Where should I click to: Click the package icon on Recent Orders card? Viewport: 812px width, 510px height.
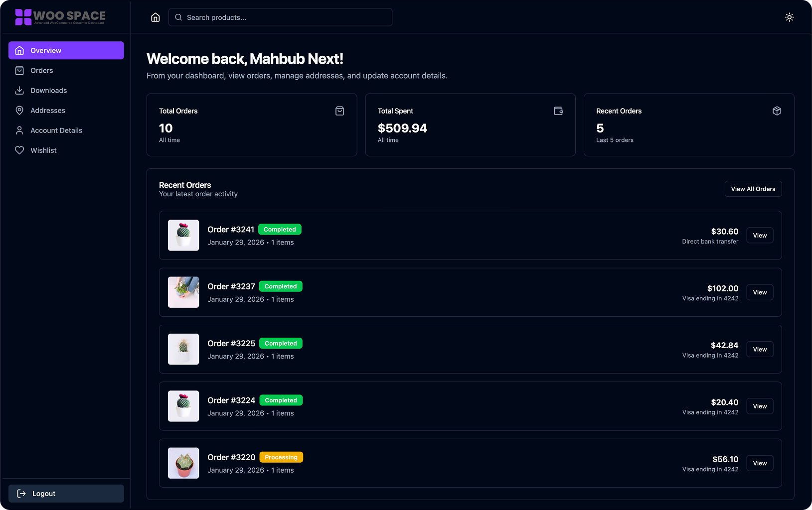pyautogui.click(x=777, y=111)
